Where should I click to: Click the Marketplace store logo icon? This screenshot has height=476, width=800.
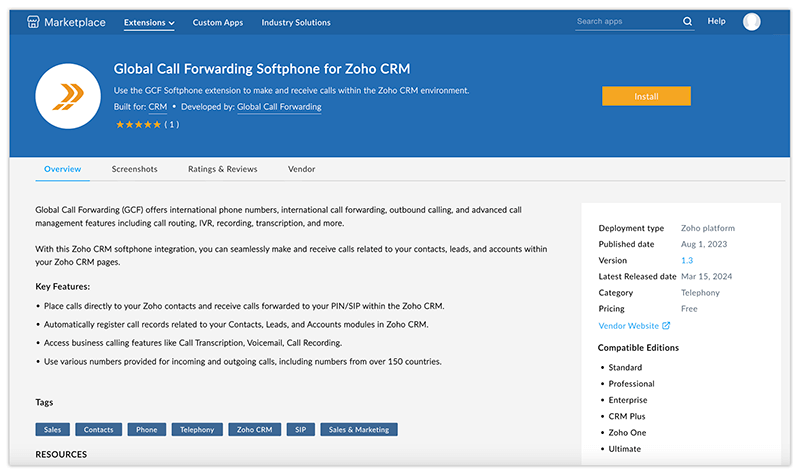tap(33, 22)
